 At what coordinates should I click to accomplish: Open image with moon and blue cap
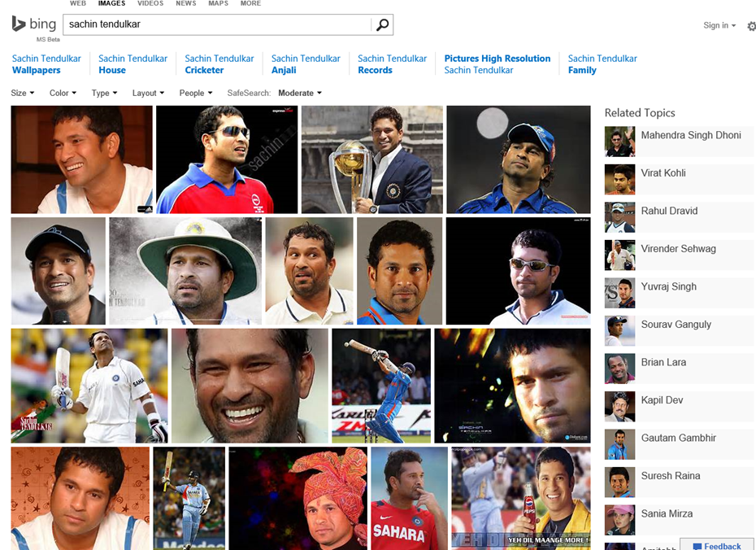coord(519,159)
